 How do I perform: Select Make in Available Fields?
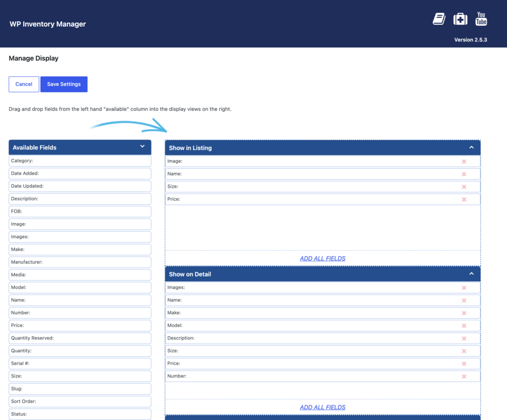pos(80,249)
